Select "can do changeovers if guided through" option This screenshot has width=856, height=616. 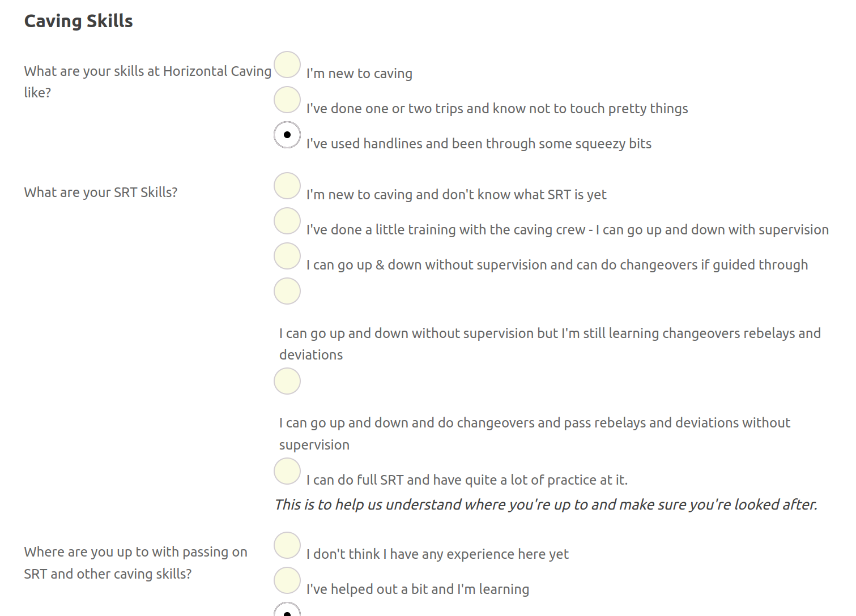click(287, 256)
